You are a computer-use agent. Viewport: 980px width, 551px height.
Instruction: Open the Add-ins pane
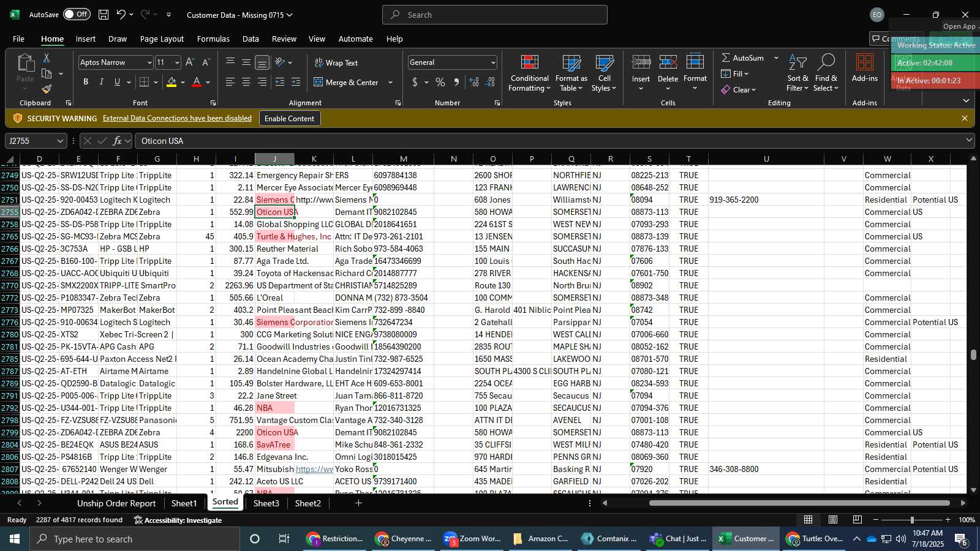865,68
